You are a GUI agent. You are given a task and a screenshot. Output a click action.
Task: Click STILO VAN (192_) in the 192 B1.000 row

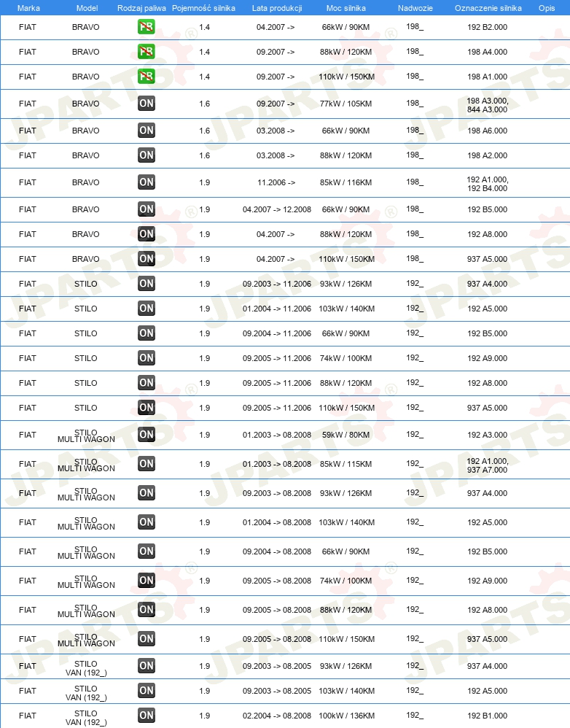86,718
